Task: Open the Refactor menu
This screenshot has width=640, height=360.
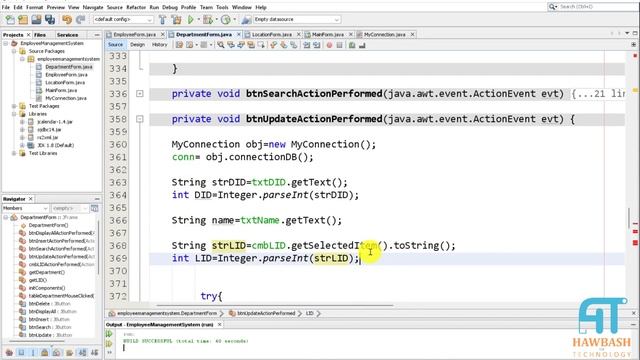Action: (136, 7)
